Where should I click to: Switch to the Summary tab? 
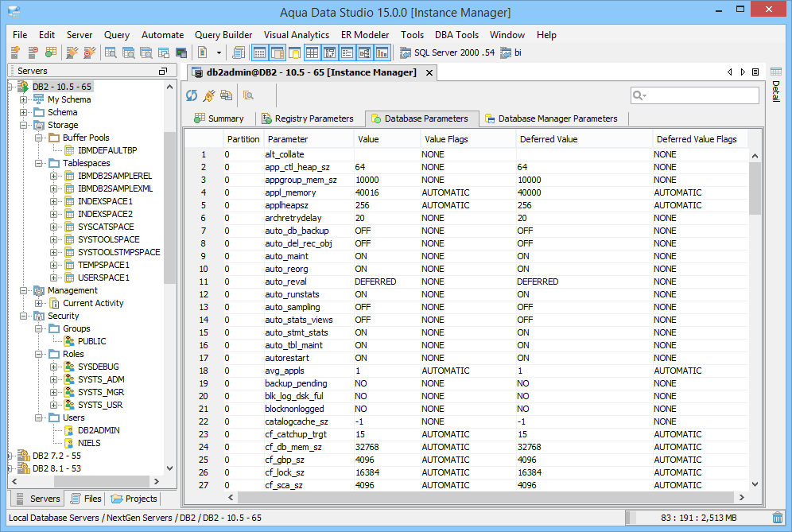[219, 118]
